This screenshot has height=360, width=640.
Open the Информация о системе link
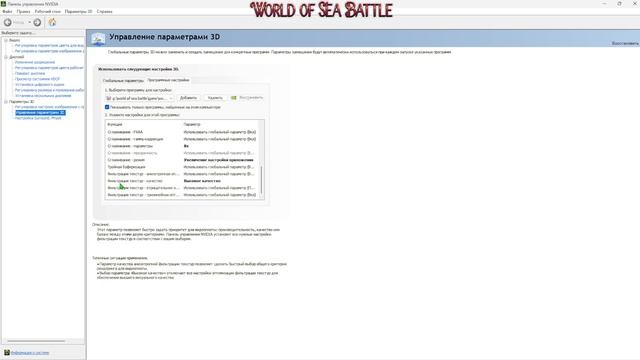(x=30, y=353)
